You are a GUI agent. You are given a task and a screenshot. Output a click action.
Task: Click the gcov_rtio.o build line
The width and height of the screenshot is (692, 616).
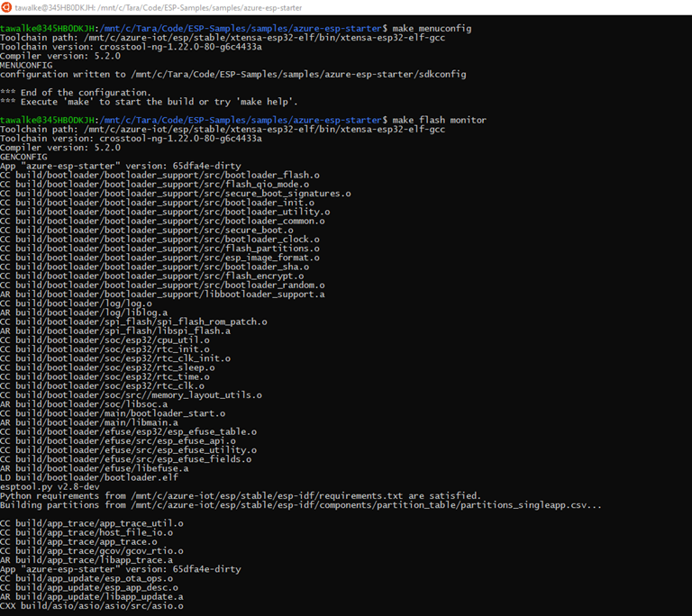(x=92, y=551)
